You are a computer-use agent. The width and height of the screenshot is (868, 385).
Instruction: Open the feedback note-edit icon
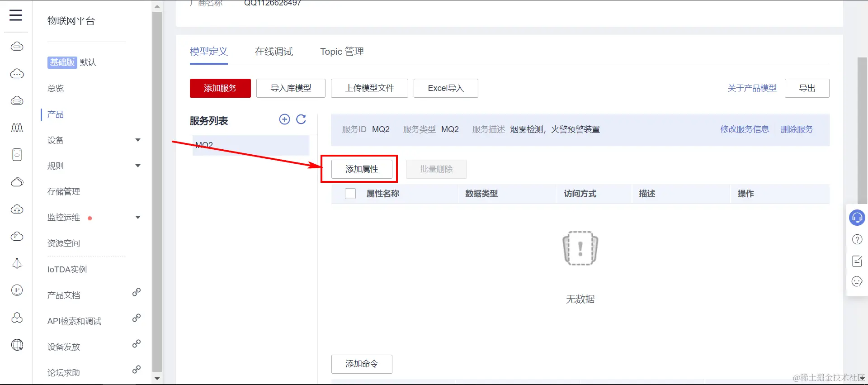pos(857,261)
